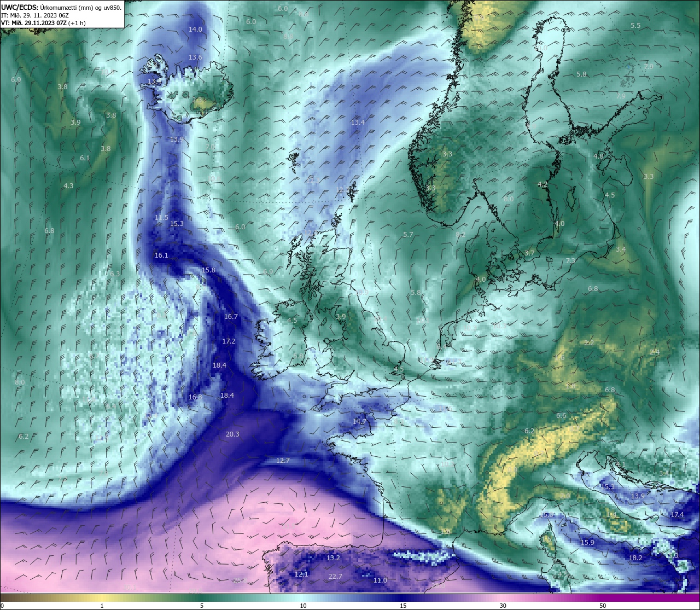Click the 5.5 value in the top right
This screenshot has height=610, width=700.
635,26
